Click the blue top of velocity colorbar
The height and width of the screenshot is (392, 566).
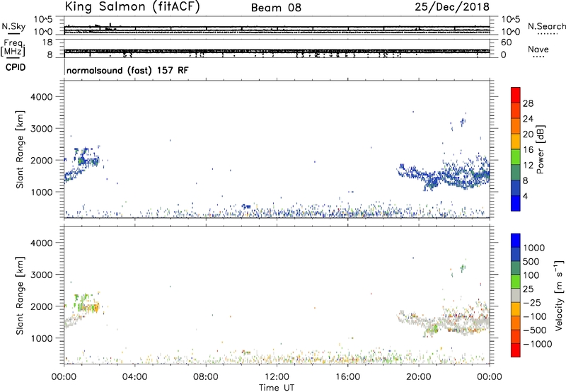pyautogui.click(x=516, y=241)
